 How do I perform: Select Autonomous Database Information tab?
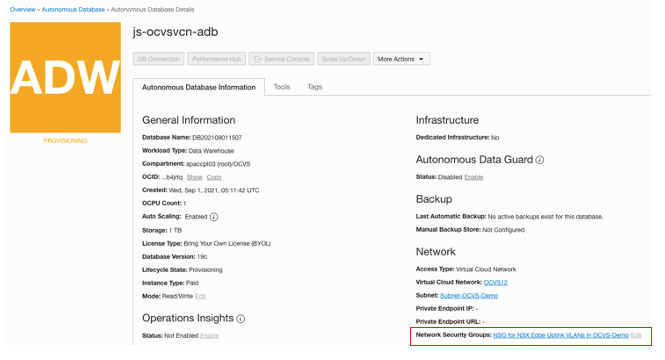pos(199,87)
